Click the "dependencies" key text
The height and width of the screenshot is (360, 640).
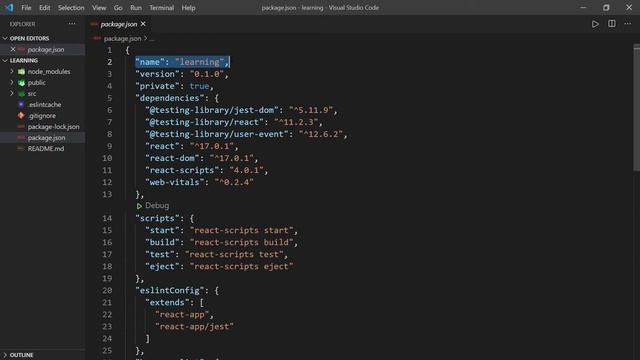coord(169,98)
